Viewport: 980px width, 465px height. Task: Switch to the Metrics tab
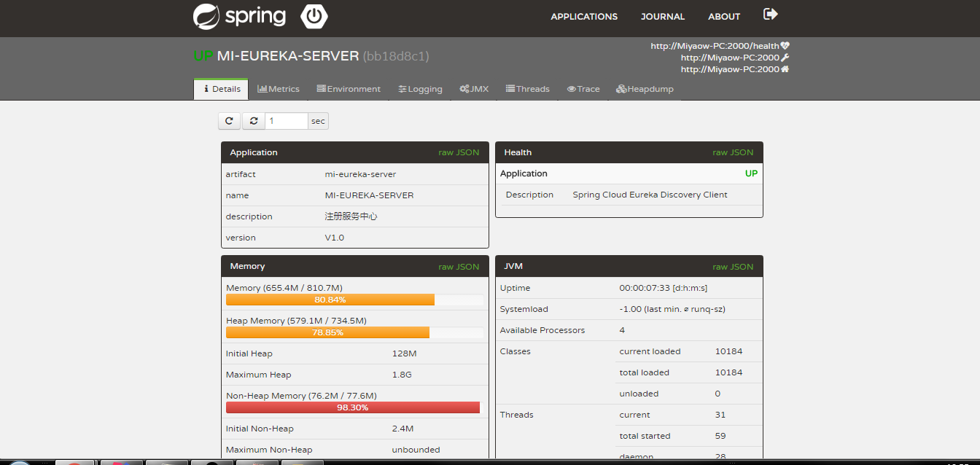click(279, 89)
